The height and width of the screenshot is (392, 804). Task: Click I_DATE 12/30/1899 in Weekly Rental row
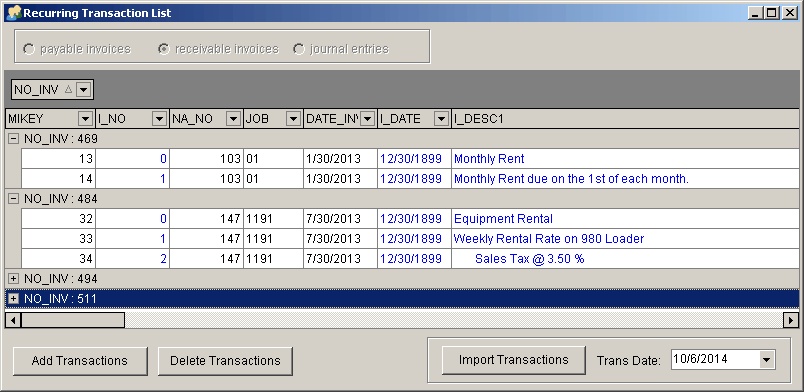click(x=414, y=239)
